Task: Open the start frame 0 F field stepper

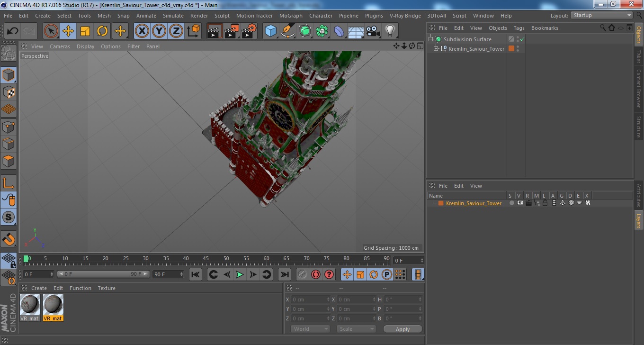Action: (52, 274)
